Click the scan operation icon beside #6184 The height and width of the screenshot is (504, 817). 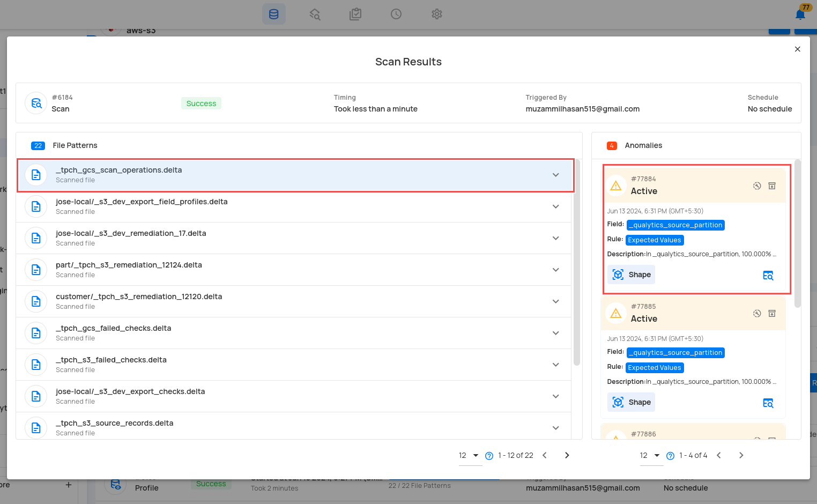point(36,103)
